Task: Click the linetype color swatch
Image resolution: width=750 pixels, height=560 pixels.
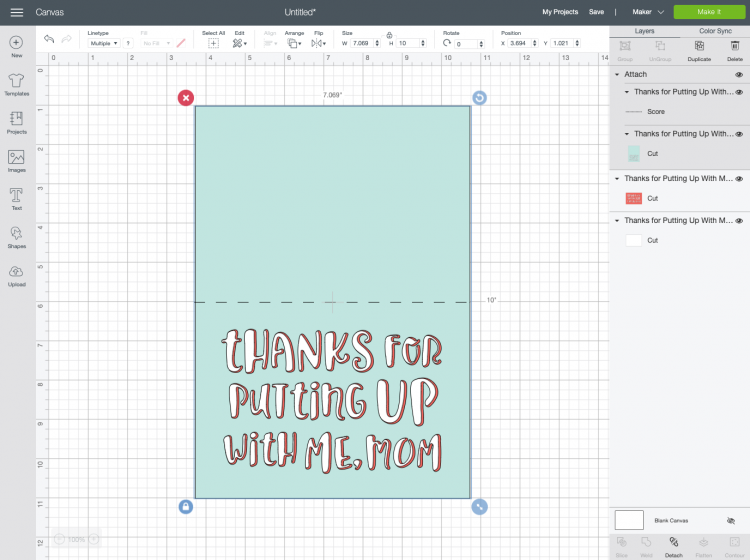Action: point(180,44)
